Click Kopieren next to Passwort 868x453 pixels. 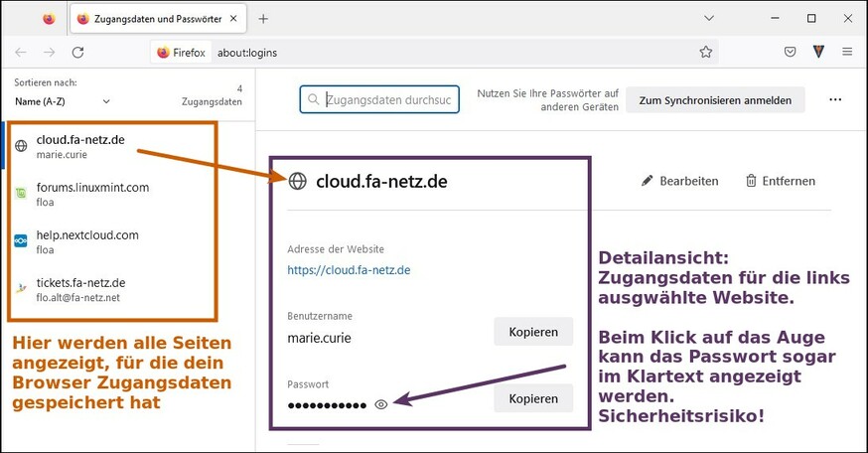coord(533,397)
